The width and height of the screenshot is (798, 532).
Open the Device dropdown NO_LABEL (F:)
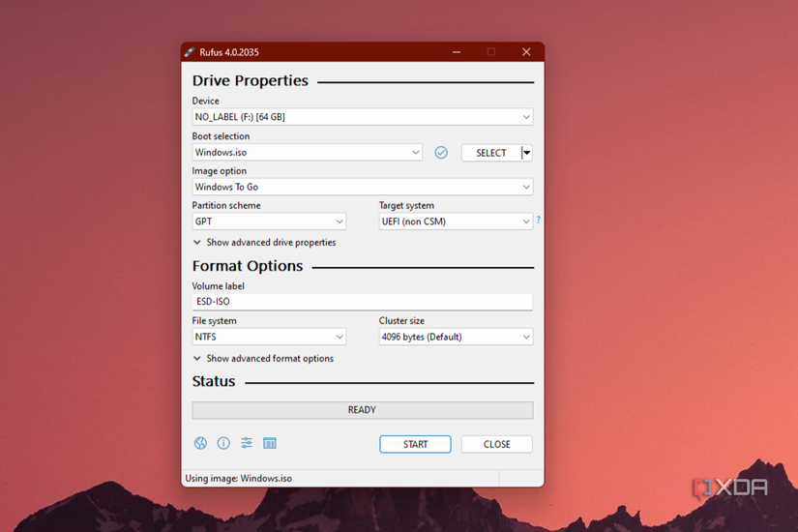click(x=363, y=117)
